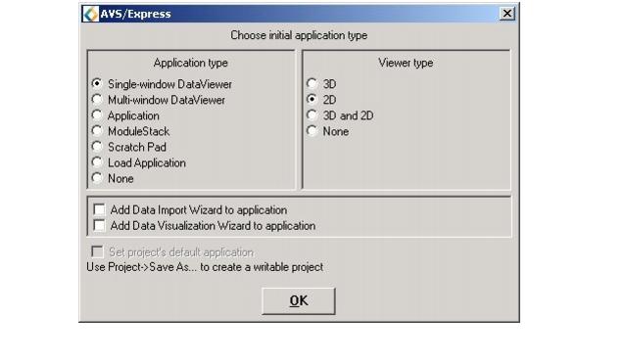Click the AVS/Express title bar text
The height and width of the screenshot is (364, 625).
[x=135, y=14]
